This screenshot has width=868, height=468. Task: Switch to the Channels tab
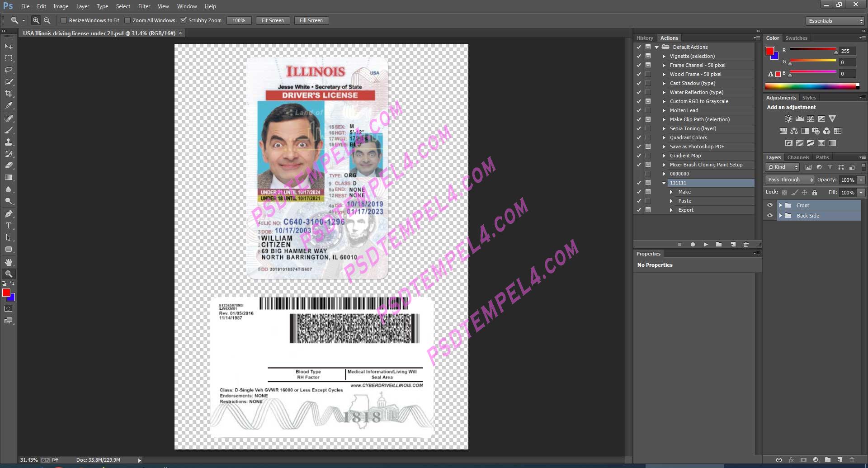pos(798,157)
